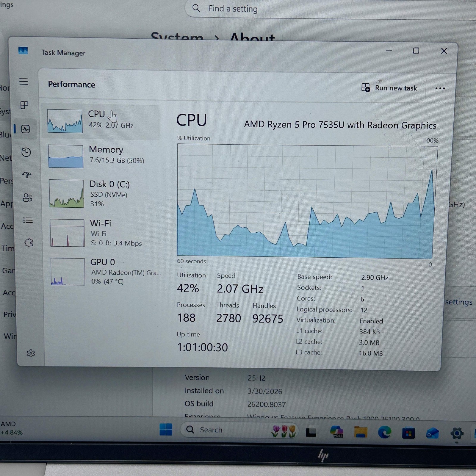Click the Base speed 2.90 GHz value
Viewport: 476px width, 476px height.
click(x=374, y=278)
